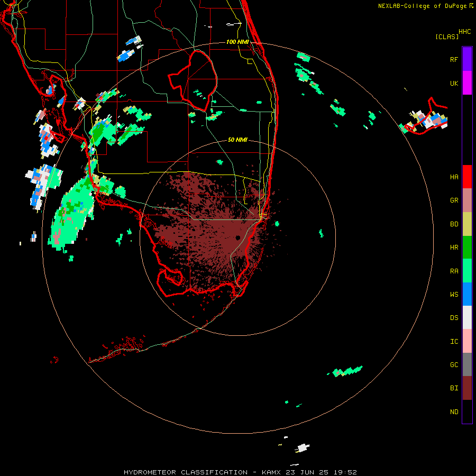This screenshot has height=476, width=476.
Task: Click the UK magenta legend swatch
Action: [x=467, y=83]
